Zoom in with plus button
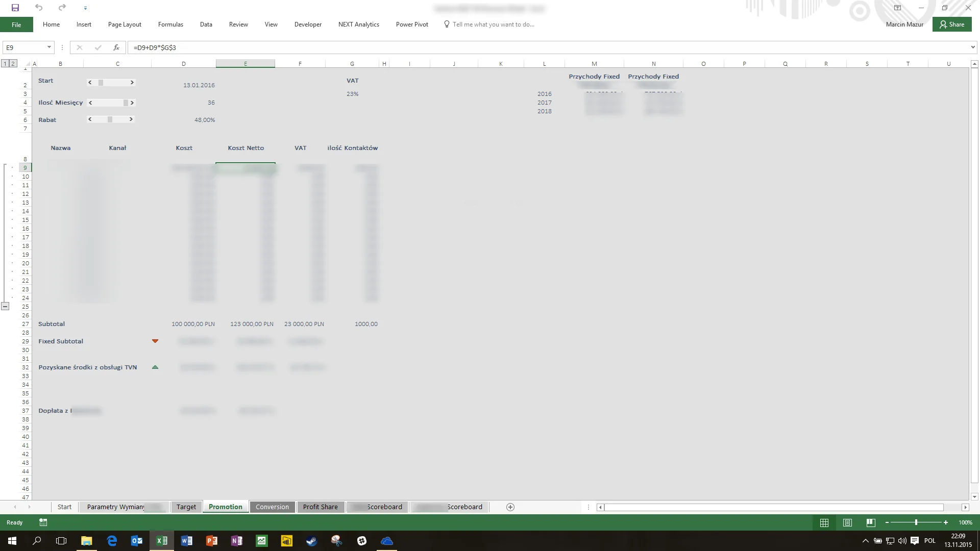 click(946, 522)
